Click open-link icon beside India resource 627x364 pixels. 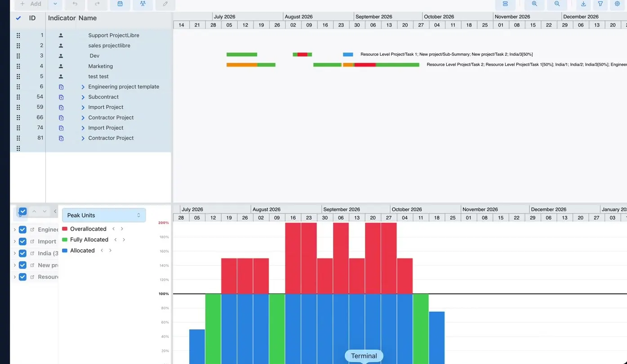click(32, 253)
